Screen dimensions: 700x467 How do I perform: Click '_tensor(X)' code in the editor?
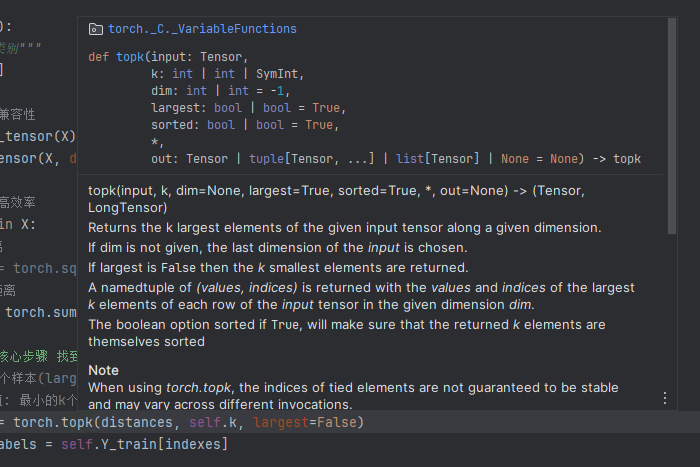(x=38, y=137)
